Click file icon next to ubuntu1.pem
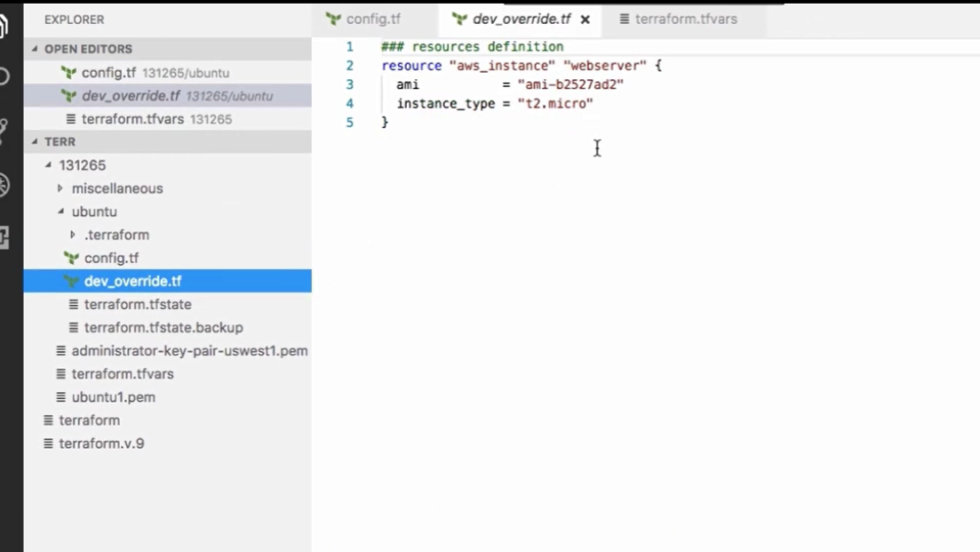Viewport: 980px width, 552px height. (60, 396)
